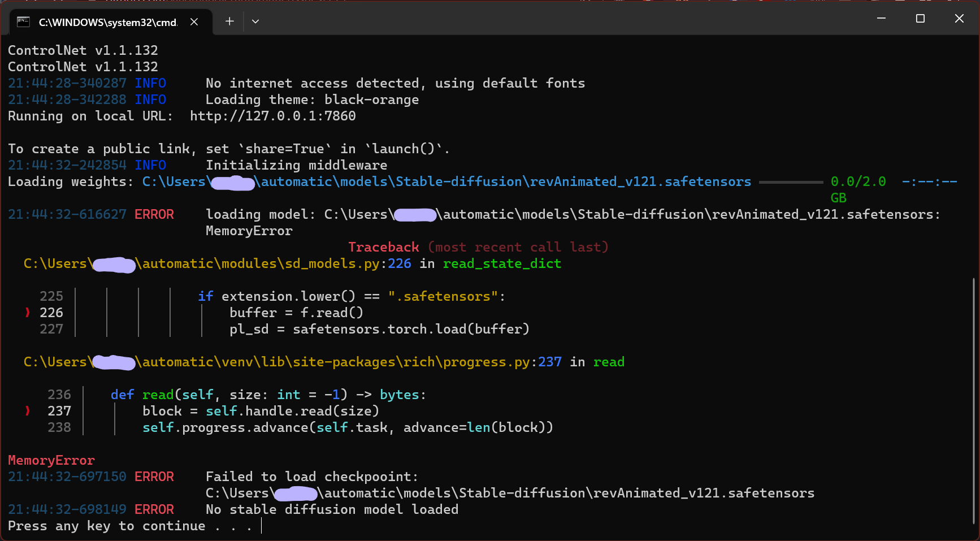
Task: Click the Traceback (most recent call last) heading
Action: coord(478,246)
